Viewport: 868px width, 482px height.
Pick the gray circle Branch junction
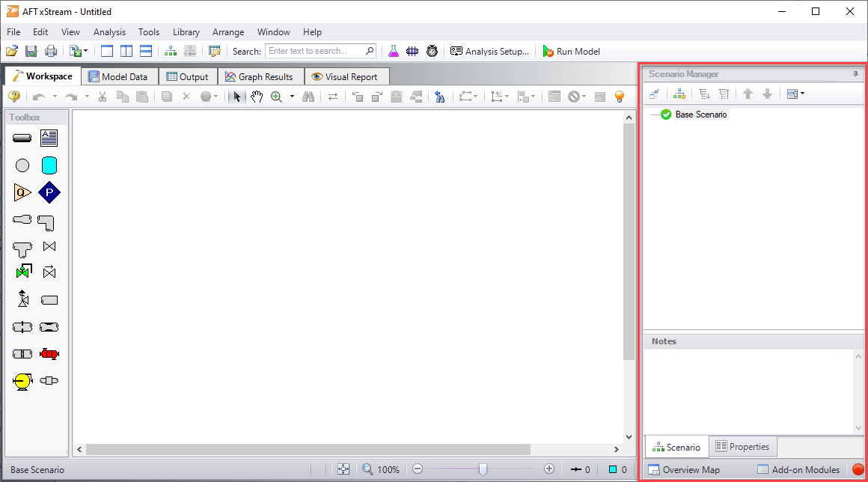[22, 165]
